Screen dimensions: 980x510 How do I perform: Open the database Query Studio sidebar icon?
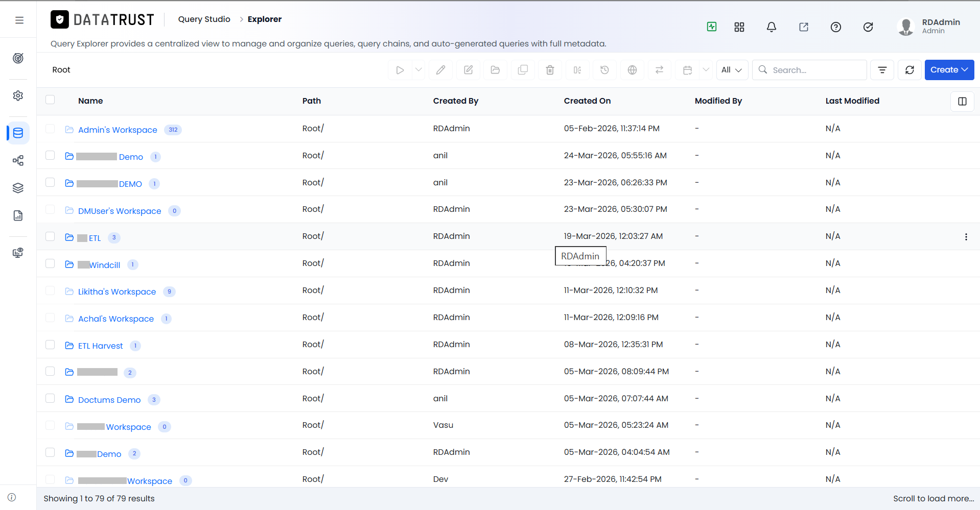(18, 133)
